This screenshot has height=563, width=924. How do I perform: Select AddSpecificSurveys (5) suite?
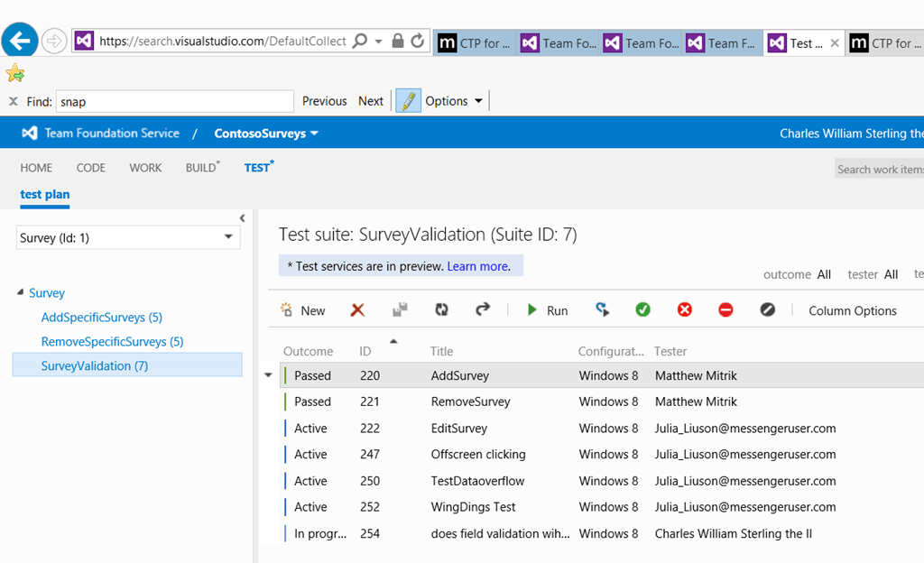pos(101,318)
